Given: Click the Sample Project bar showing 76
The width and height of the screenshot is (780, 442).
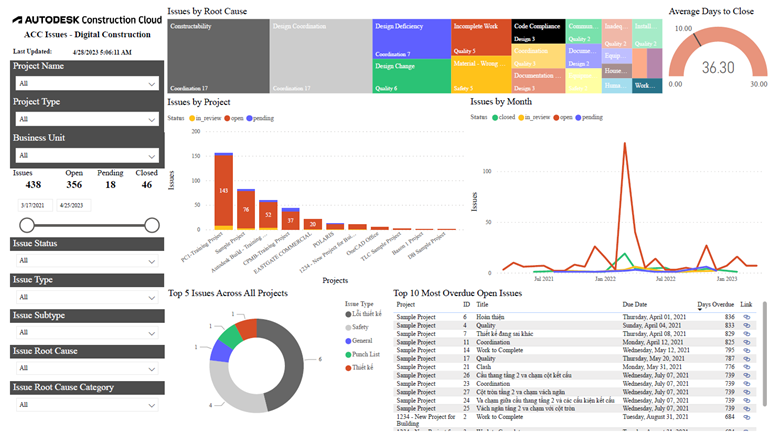Looking at the screenshot, I should (246, 209).
